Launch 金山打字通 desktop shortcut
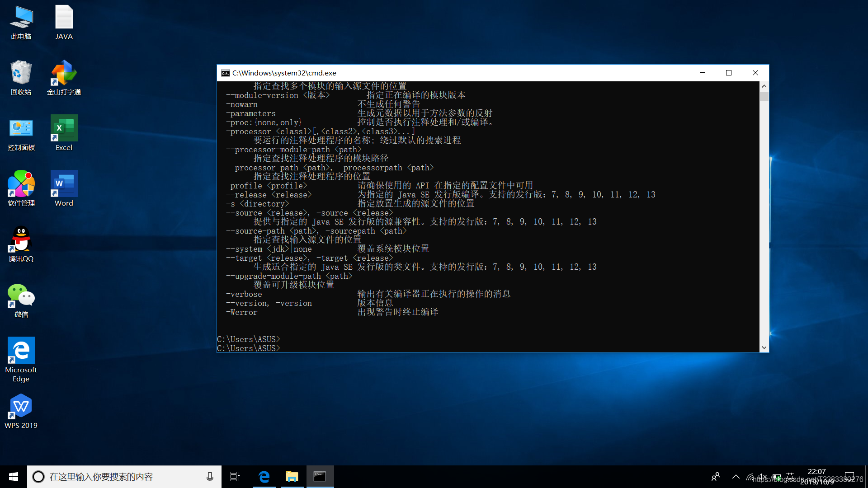Screen dimensions: 868x488 [64, 78]
